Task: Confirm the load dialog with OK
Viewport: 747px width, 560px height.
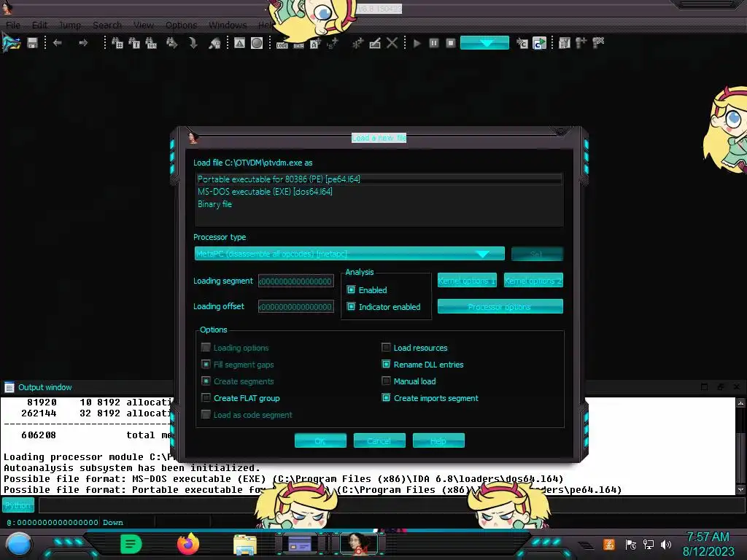Action: (x=320, y=440)
